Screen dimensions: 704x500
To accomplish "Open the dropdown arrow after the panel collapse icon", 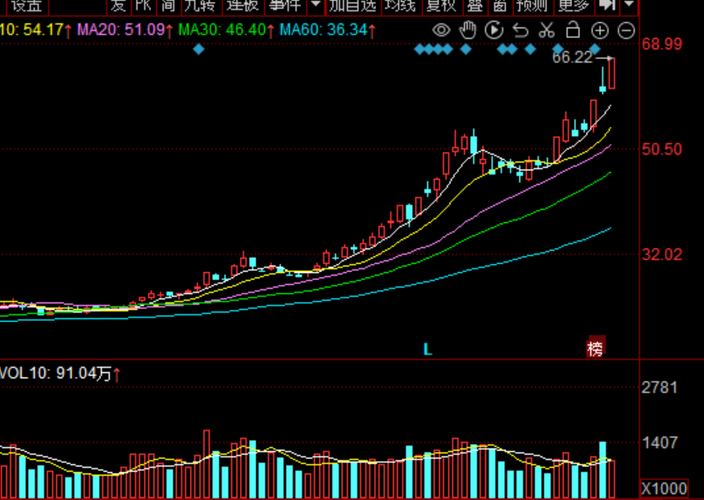I will (x=629, y=5).
